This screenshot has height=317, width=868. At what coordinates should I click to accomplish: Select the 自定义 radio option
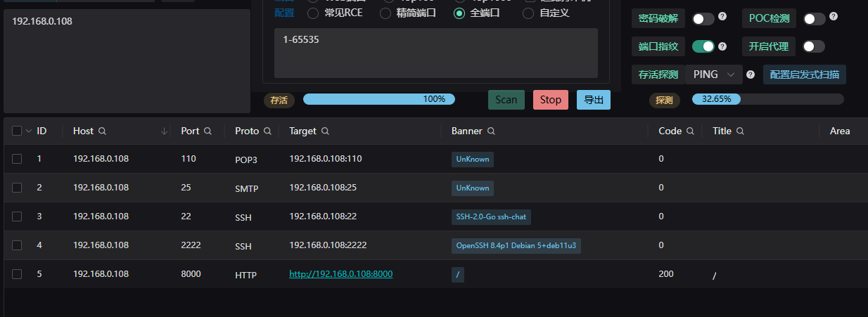pyautogui.click(x=528, y=13)
